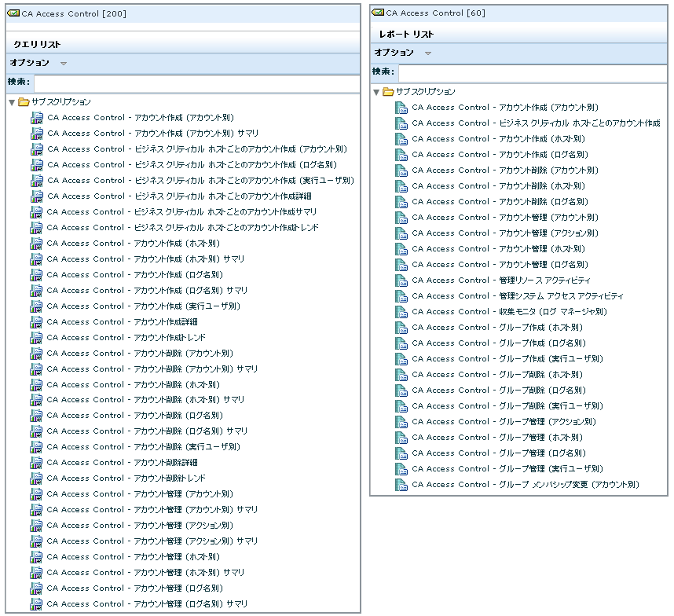Click query icon for アカウント作成 (アカウント別) サマリ
The width and height of the screenshot is (674, 616).
click(37, 134)
